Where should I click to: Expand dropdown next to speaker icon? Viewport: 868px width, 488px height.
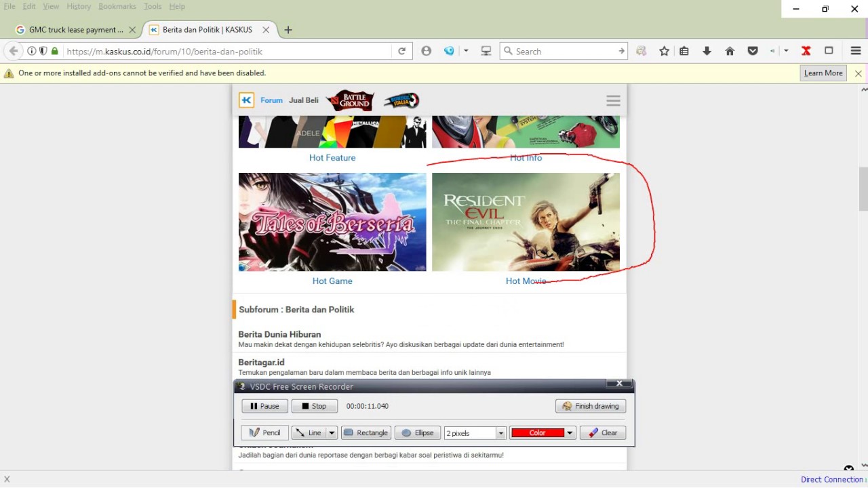tap(786, 51)
